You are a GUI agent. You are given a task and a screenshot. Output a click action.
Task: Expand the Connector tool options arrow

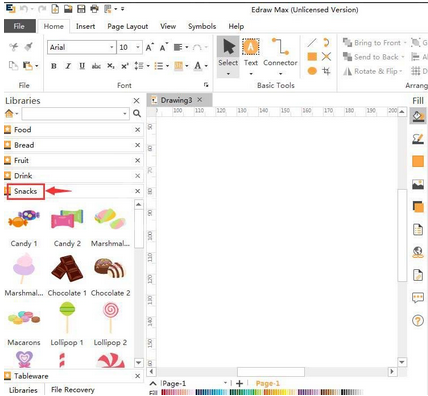tap(280, 73)
